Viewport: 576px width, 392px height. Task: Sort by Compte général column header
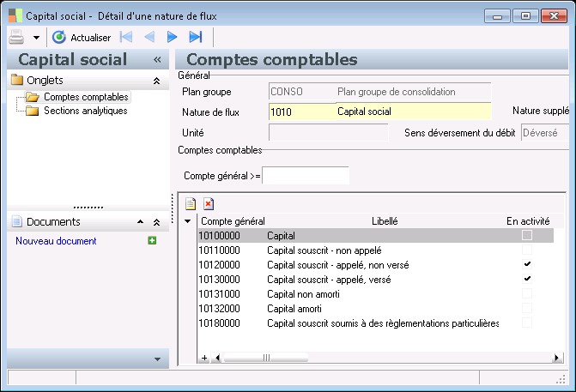pos(233,221)
